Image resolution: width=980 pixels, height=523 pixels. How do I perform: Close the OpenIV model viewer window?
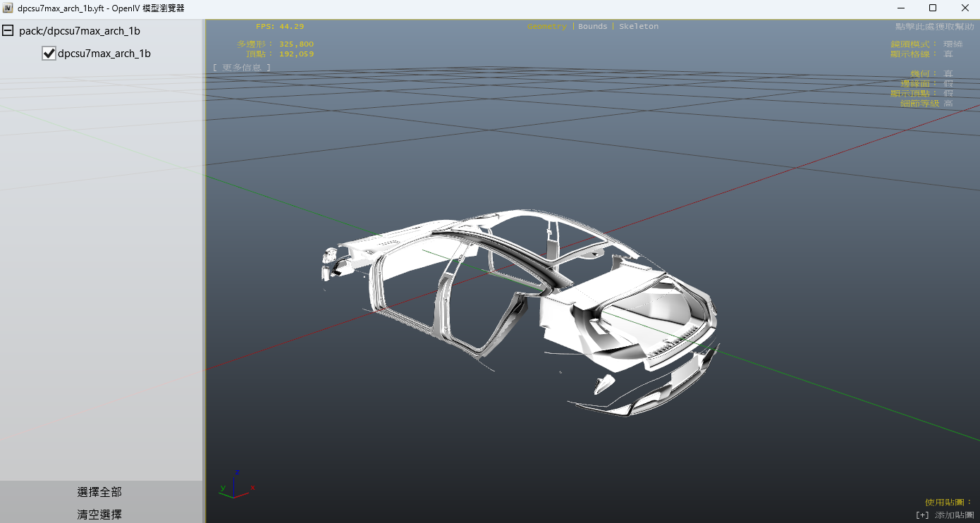pos(964,8)
